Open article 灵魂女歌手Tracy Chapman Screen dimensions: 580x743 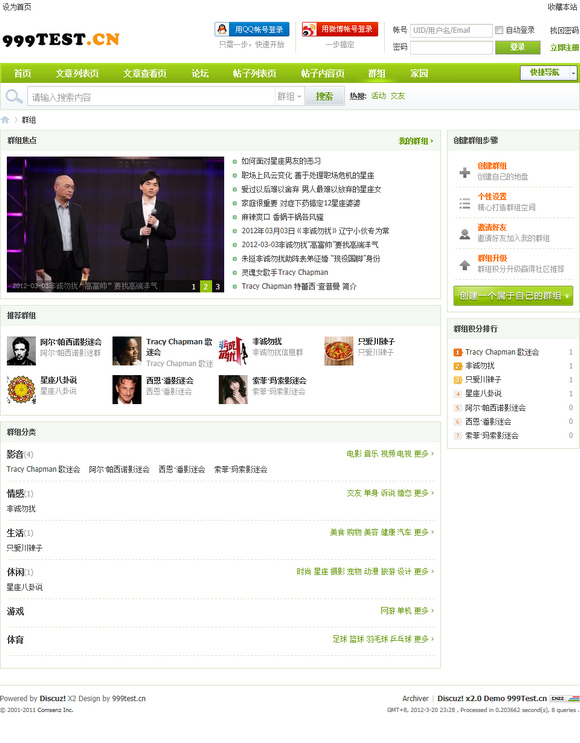tap(285, 272)
